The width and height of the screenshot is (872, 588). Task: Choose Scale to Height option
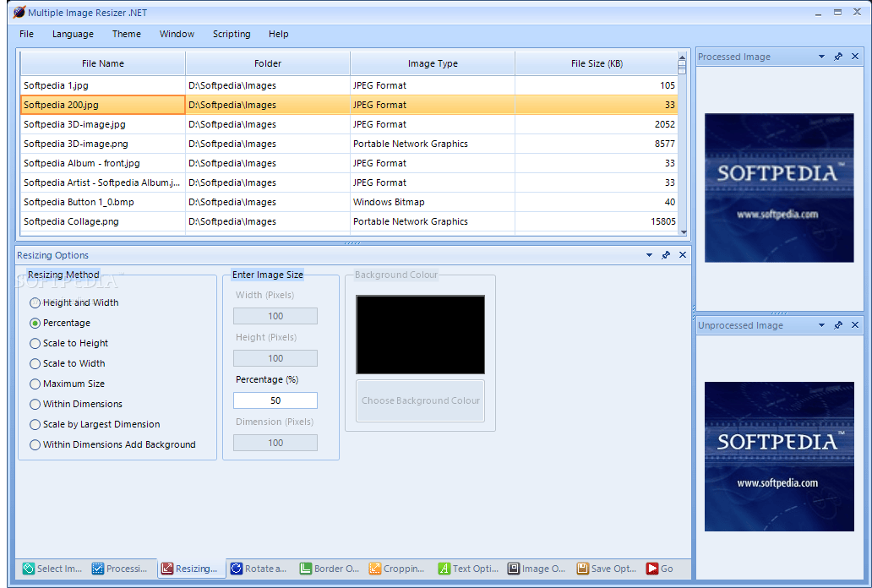pos(35,343)
